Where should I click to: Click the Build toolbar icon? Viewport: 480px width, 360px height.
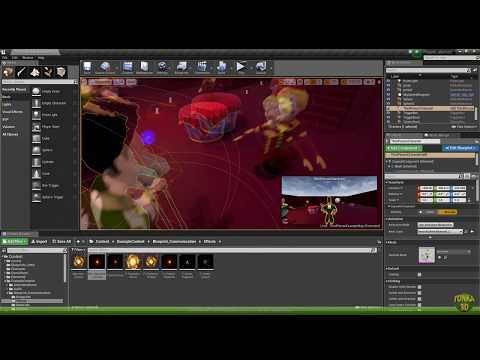[222, 67]
